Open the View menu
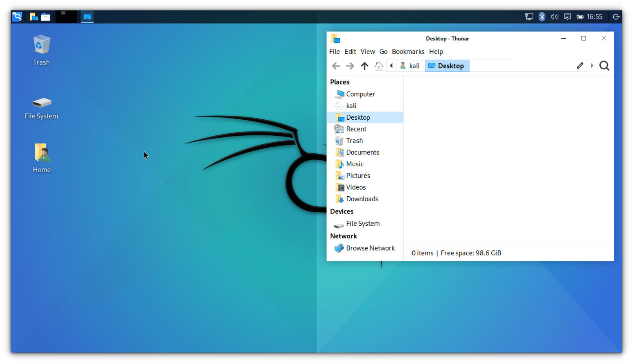Screen dimensions: 633x364 pos(367,52)
